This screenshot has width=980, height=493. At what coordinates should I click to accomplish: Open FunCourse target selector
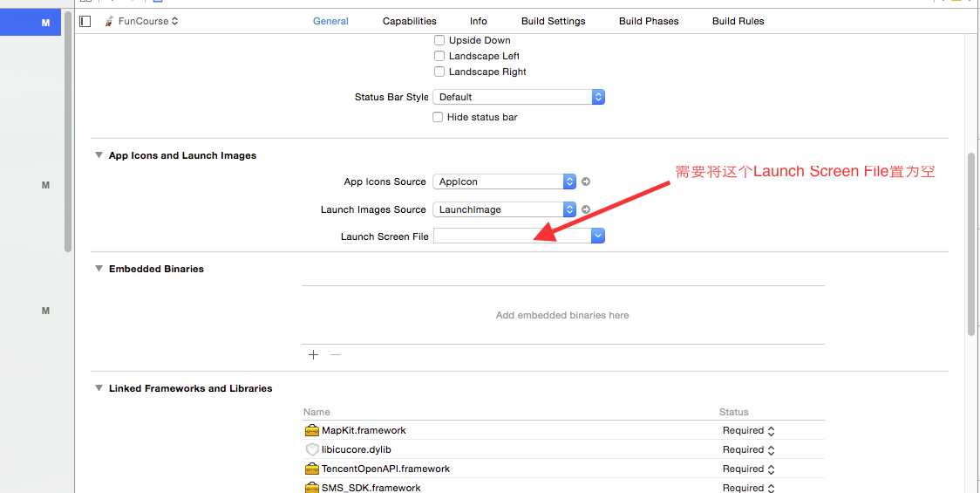point(142,21)
